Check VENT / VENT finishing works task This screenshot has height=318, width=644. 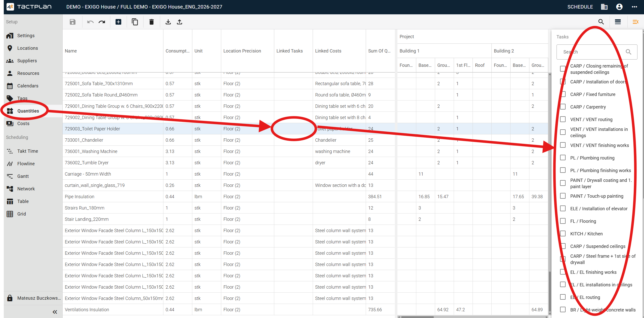[x=563, y=145]
